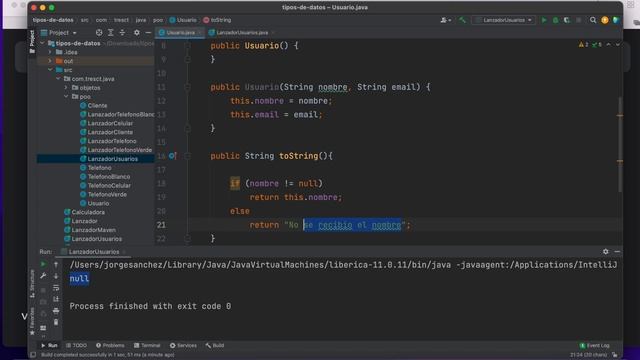Expand the .idea folder
This screenshot has height=360, width=640.
click(50, 52)
